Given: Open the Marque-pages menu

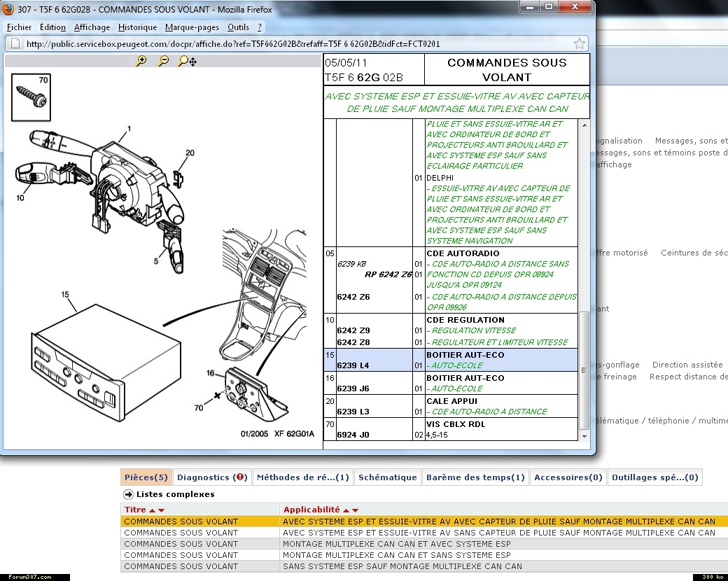Looking at the screenshot, I should [192, 27].
